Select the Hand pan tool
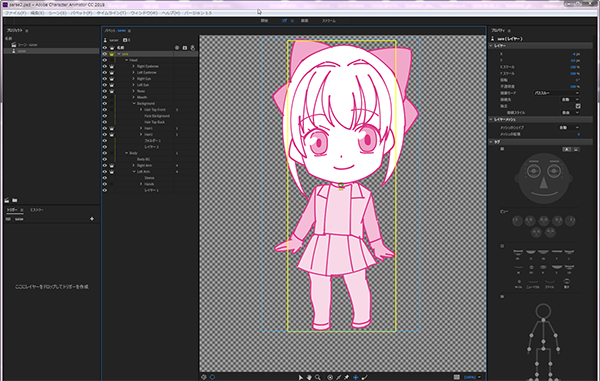Screen dimensions: 600x381 click(x=309, y=377)
